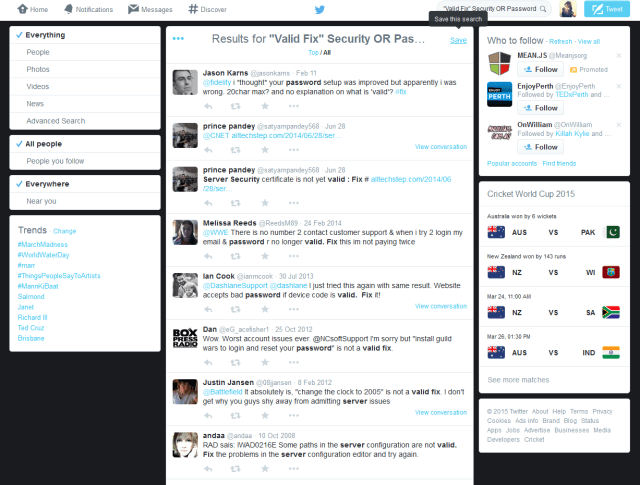Reply to Justin Jansen's tweet

208,416
